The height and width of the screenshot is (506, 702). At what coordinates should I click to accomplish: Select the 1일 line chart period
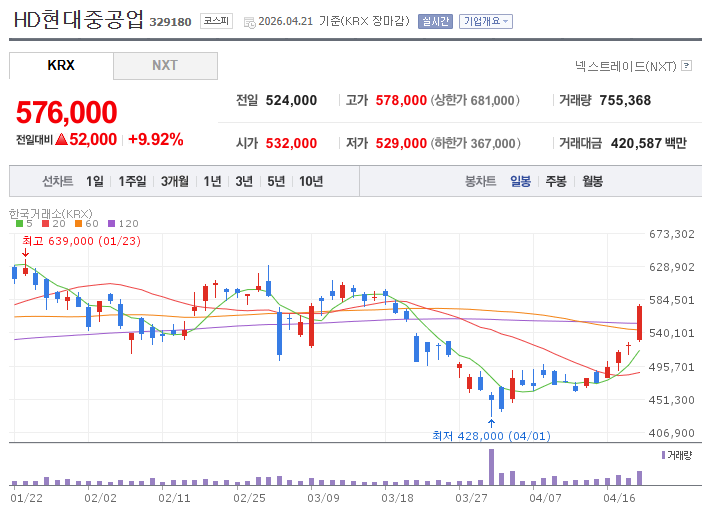pyautogui.click(x=94, y=181)
